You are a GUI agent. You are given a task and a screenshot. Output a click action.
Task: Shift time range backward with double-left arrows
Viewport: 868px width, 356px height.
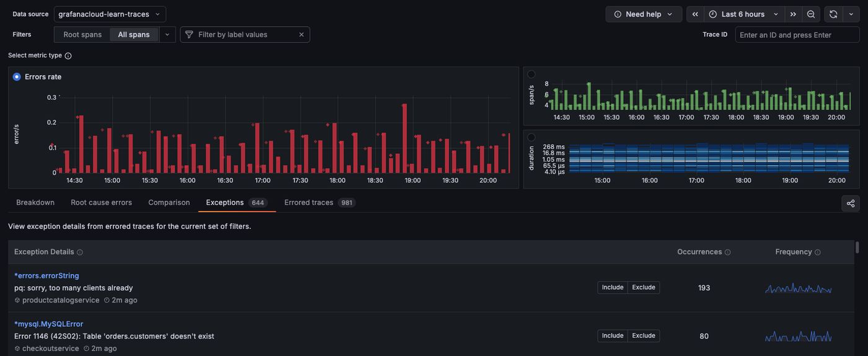[x=695, y=14]
